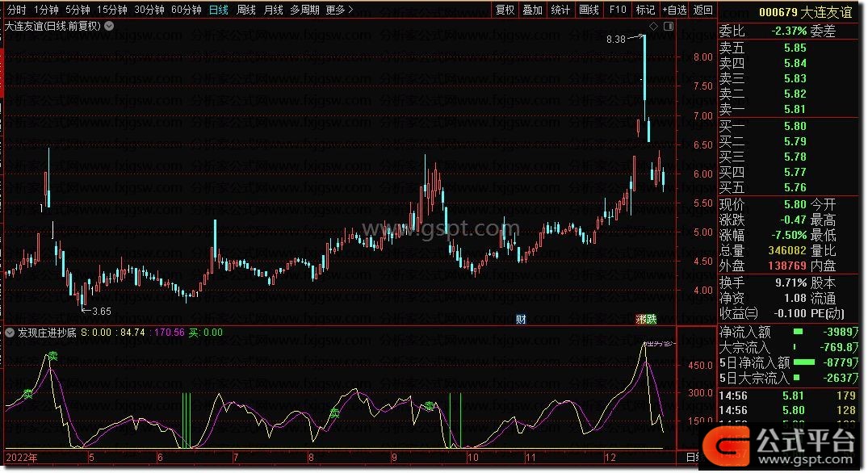The height and width of the screenshot is (473, 868).
Task: Open F10 company info
Action: point(618,10)
